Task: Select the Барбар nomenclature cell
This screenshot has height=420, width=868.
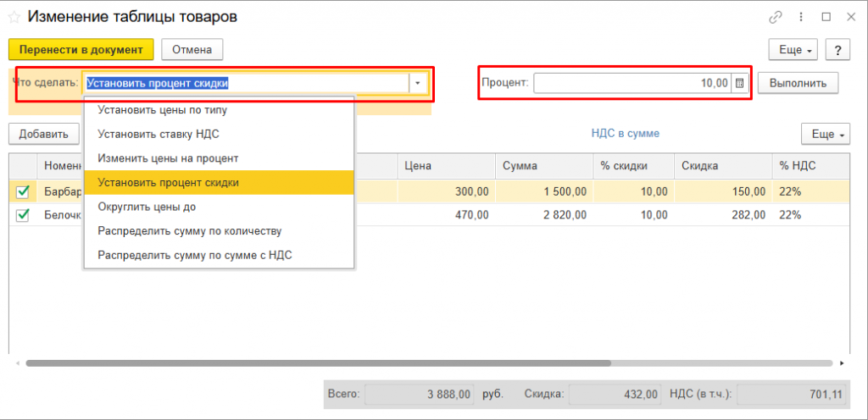Action: pyautogui.click(x=60, y=191)
